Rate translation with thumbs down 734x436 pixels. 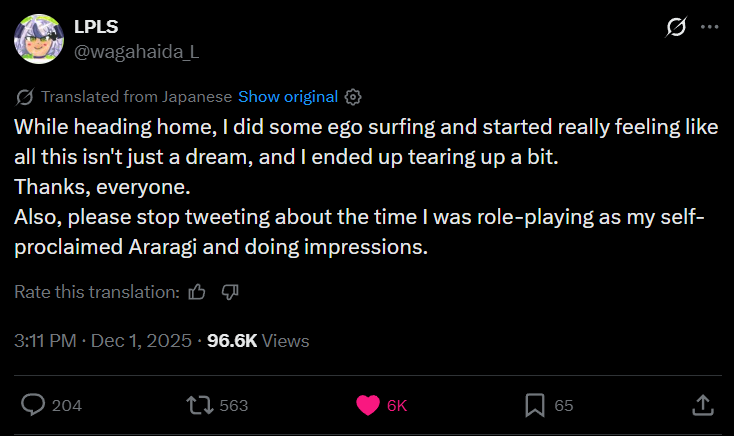point(229,292)
